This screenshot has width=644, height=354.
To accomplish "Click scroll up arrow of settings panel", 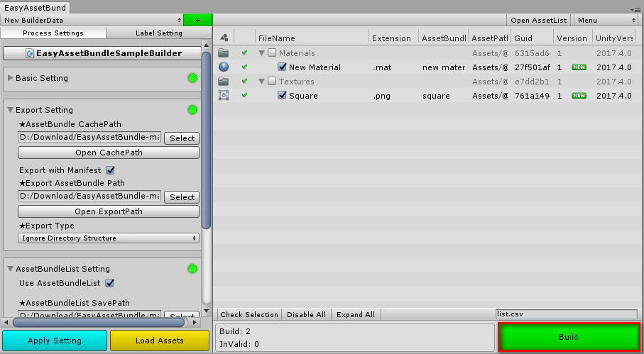I will (x=206, y=45).
